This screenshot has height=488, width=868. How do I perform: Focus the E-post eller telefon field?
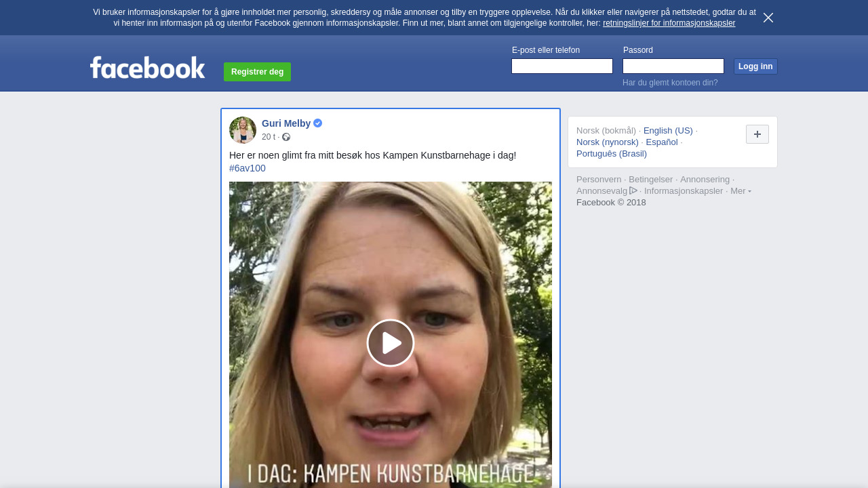click(x=562, y=66)
